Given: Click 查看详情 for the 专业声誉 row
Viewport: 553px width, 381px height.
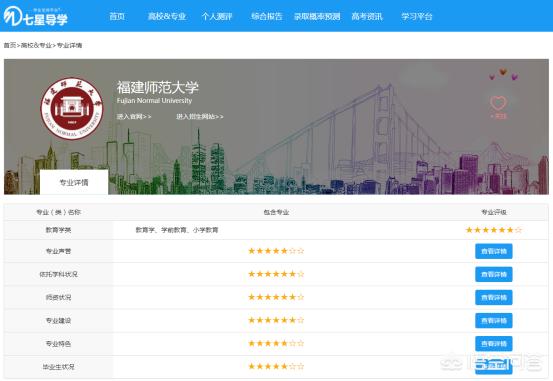Looking at the screenshot, I should click(x=494, y=251).
